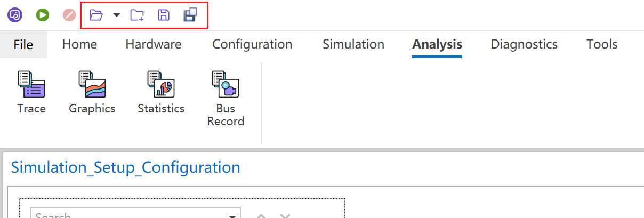
Task: Launch the Graphics analysis window
Action: tap(92, 92)
